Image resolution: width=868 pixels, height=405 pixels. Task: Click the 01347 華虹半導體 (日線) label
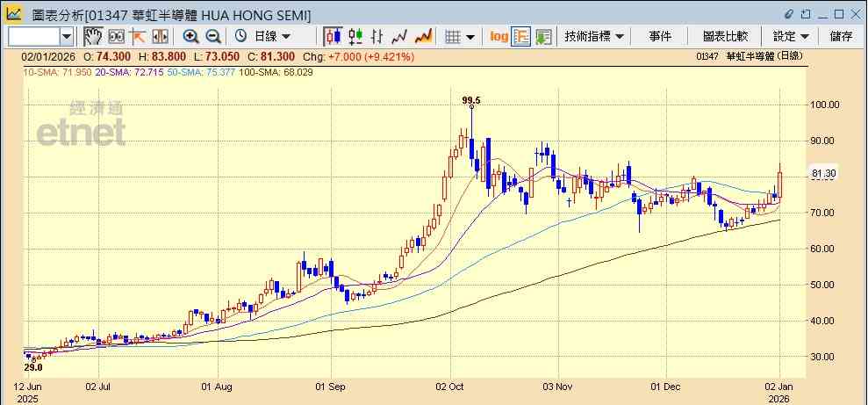[x=750, y=56]
